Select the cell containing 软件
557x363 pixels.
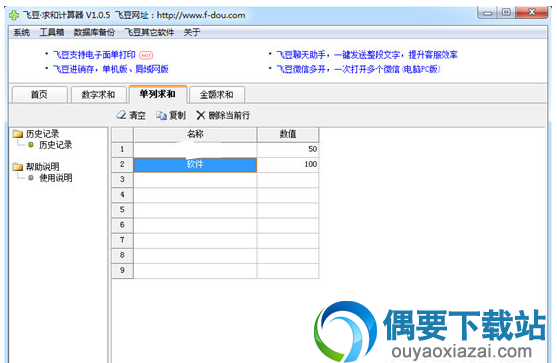pyautogui.click(x=195, y=165)
